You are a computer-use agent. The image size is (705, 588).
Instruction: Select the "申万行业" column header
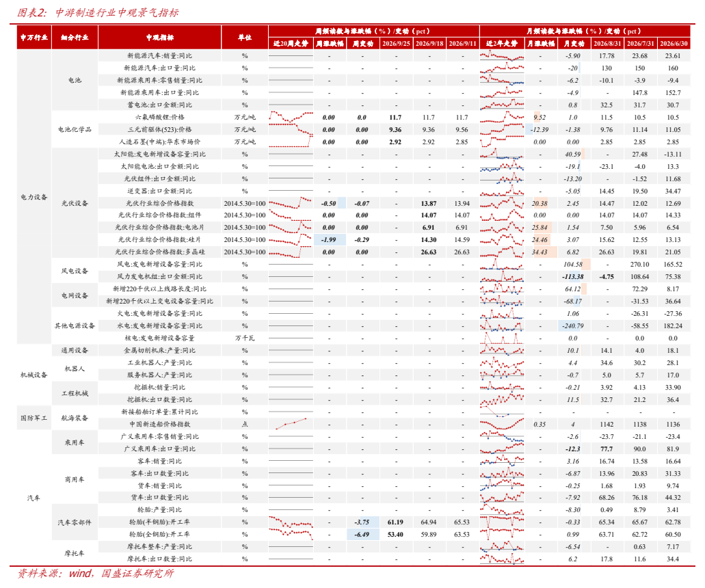(x=34, y=38)
